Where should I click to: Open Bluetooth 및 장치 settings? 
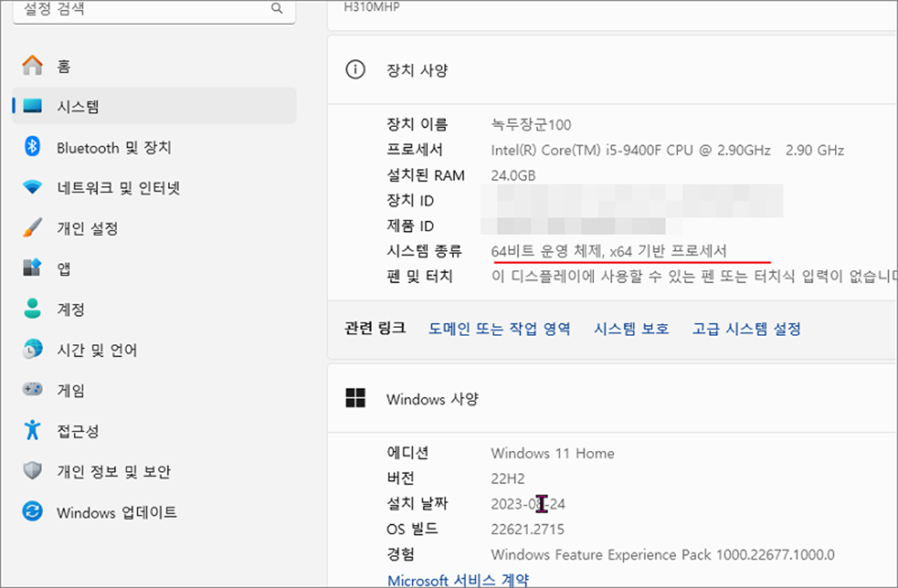[154, 147]
